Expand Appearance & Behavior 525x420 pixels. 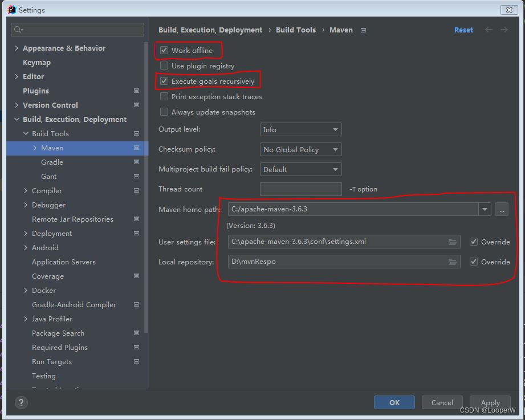[17, 48]
